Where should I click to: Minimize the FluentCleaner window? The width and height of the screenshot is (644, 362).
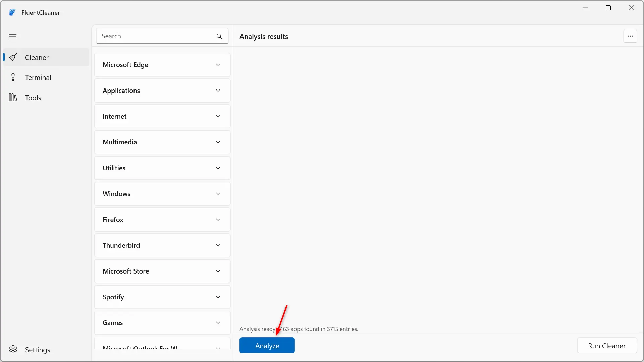click(x=585, y=8)
